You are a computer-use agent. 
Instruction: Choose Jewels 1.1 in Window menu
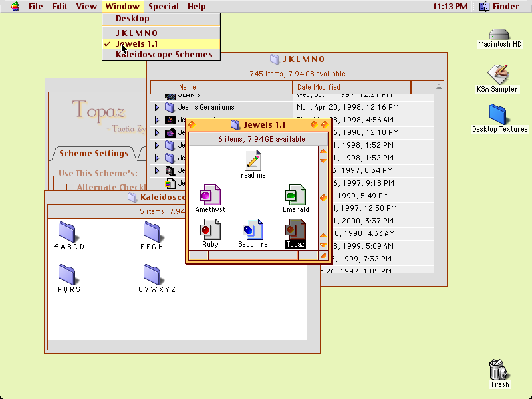pos(162,44)
